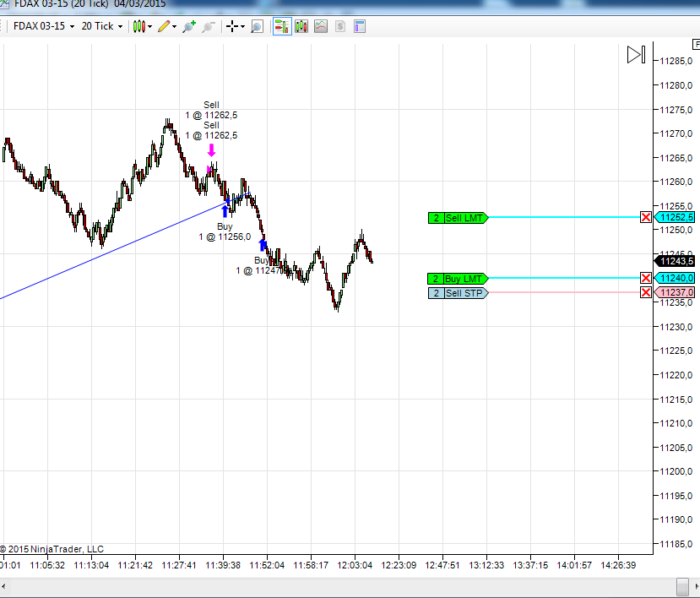Click the 11:39:38 time axis label
Image resolution: width=700 pixels, height=598 pixels.
pyautogui.click(x=223, y=565)
